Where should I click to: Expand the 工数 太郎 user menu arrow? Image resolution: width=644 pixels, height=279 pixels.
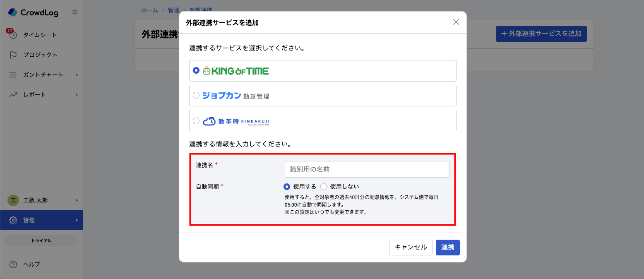[77, 200]
